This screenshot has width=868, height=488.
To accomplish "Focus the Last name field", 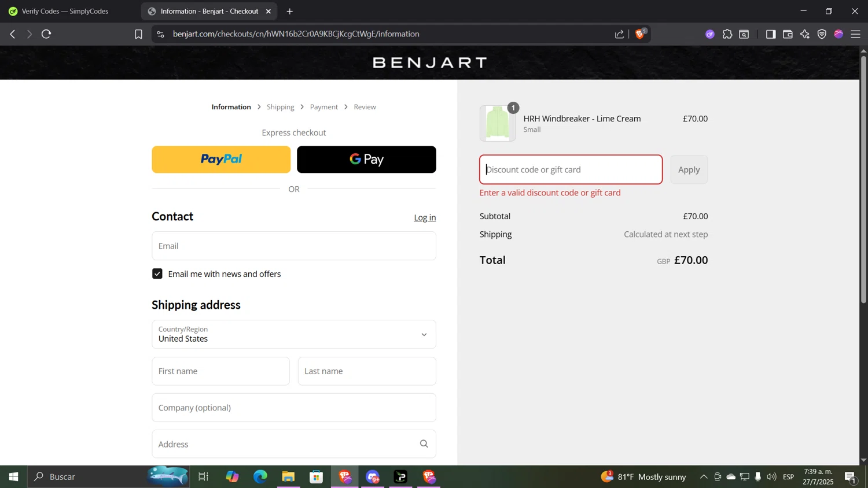I will [367, 371].
